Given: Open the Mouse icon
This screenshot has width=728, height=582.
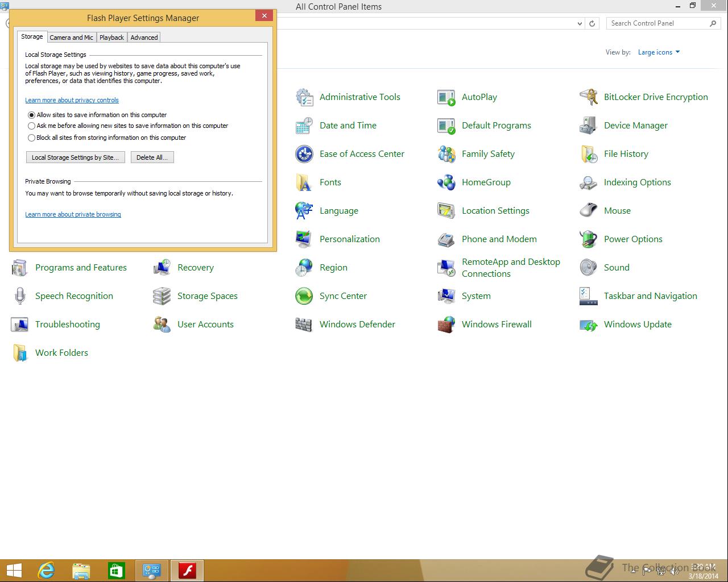Looking at the screenshot, I should 589,211.
